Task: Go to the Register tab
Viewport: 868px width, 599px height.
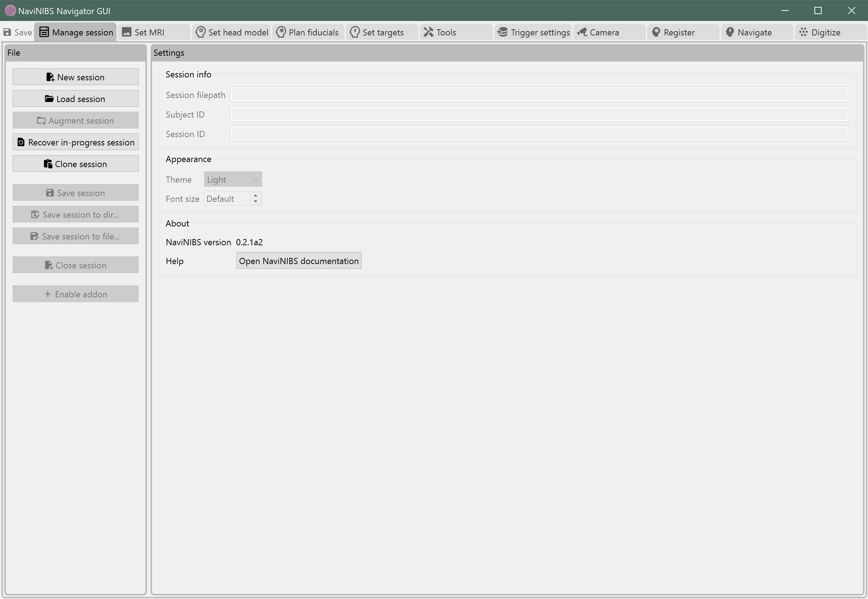Action: [684, 32]
